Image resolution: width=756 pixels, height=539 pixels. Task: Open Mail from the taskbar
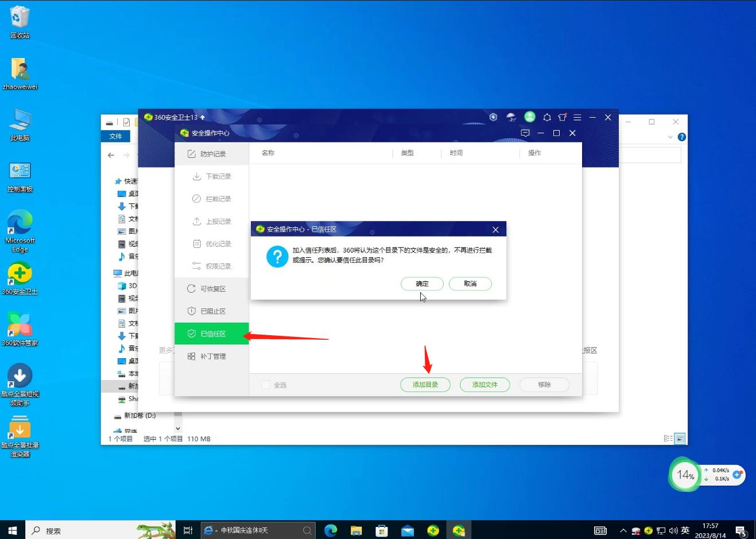(408, 530)
